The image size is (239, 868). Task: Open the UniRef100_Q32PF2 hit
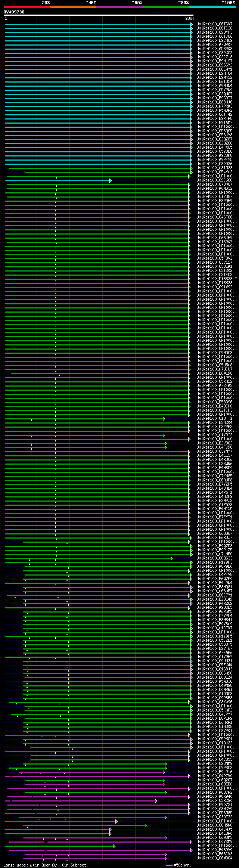(214, 427)
